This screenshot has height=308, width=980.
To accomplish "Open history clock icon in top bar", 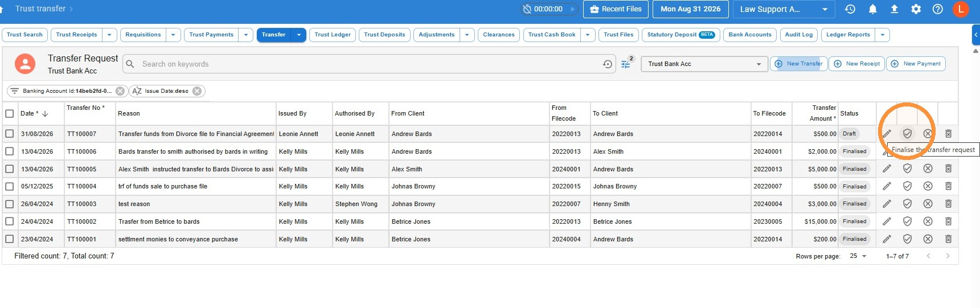I will (x=850, y=9).
